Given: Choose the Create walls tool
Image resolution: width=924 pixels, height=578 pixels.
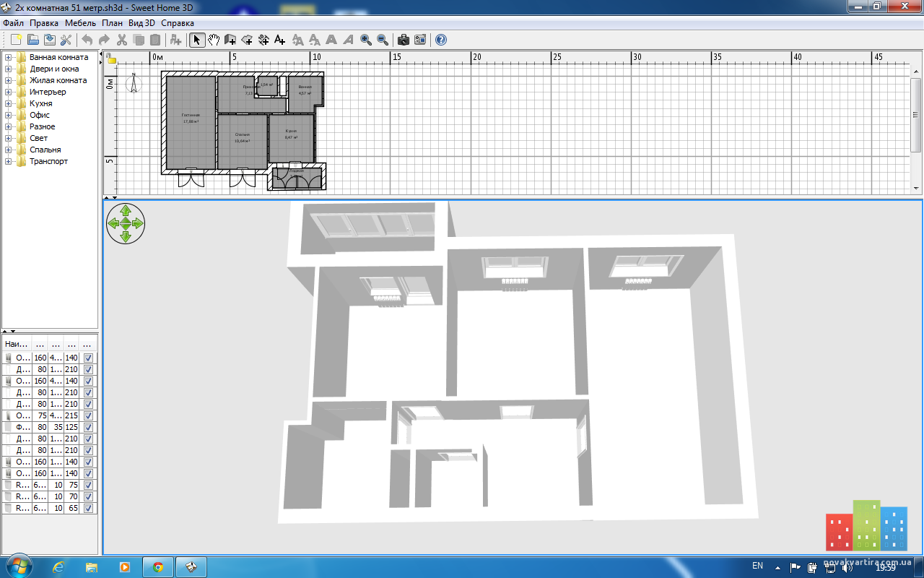Looking at the screenshot, I should point(230,40).
